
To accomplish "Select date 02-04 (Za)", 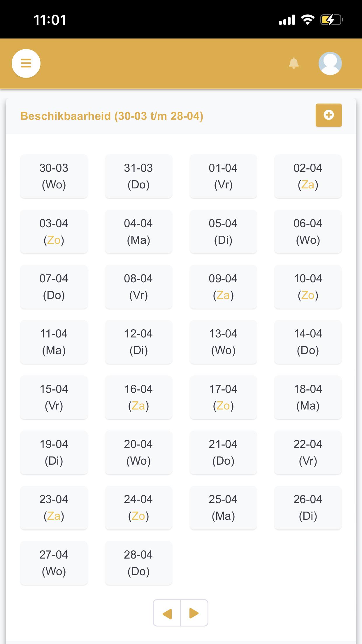I will tap(308, 176).
